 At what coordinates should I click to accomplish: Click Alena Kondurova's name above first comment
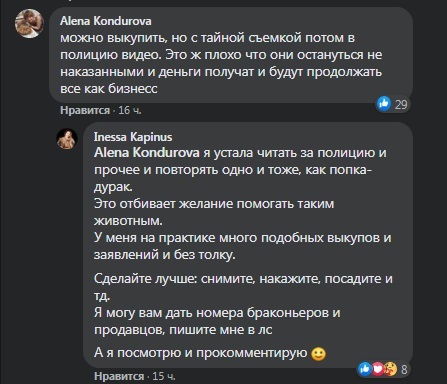coord(106,21)
